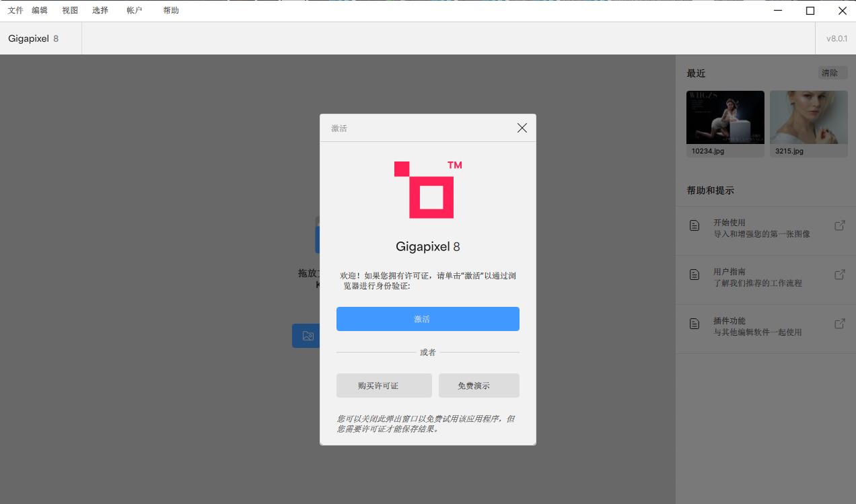The width and height of the screenshot is (856, 504).
Task: Click the 激活 dialog title text
Action: pos(339,128)
